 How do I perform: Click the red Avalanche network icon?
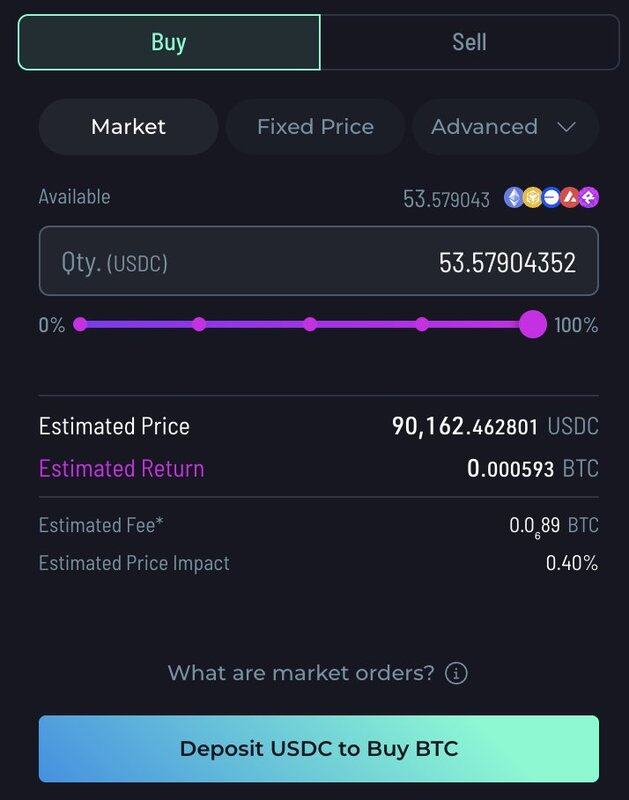point(570,198)
